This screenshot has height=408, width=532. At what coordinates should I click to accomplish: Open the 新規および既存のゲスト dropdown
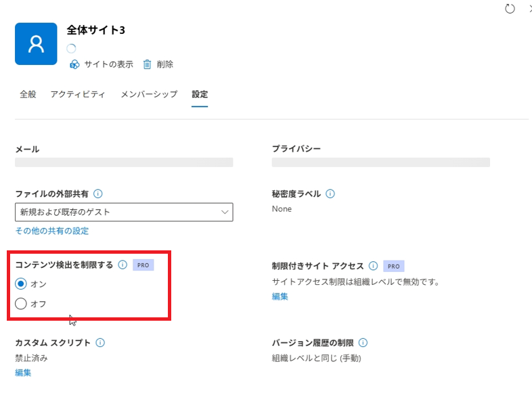coord(124,212)
